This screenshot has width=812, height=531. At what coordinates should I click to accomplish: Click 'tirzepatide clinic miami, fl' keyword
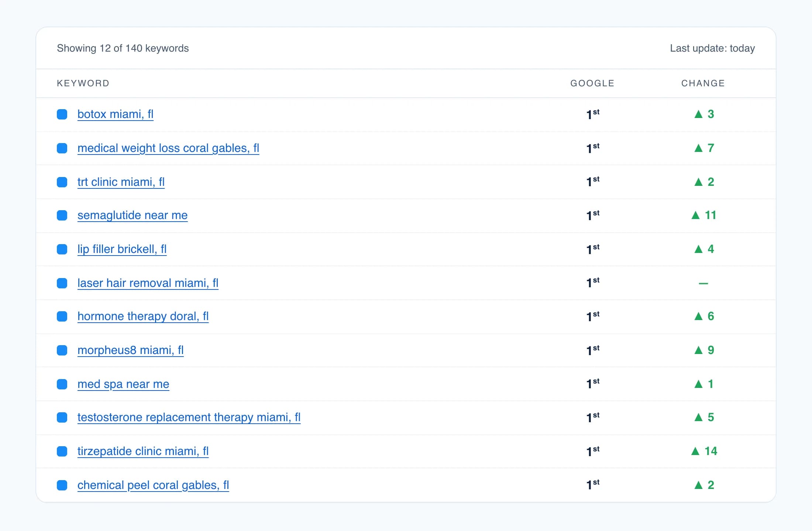point(143,451)
